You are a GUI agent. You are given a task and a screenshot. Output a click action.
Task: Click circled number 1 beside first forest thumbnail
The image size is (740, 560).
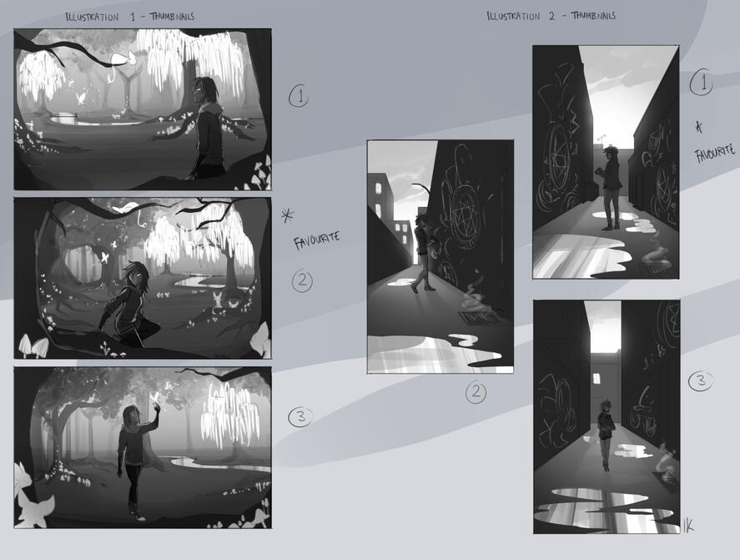pos(299,97)
